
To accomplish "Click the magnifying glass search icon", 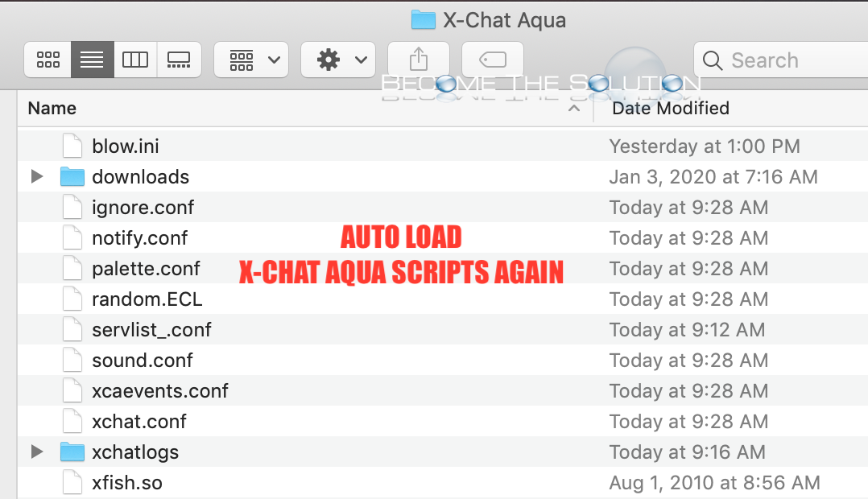I will click(x=713, y=60).
